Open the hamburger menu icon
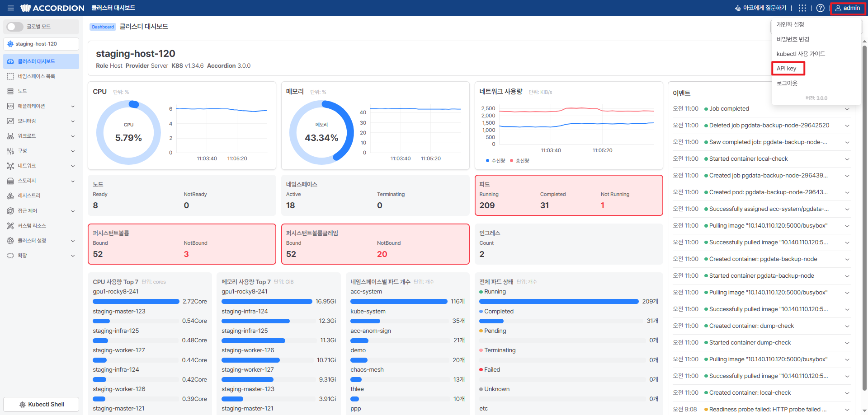 (11, 8)
